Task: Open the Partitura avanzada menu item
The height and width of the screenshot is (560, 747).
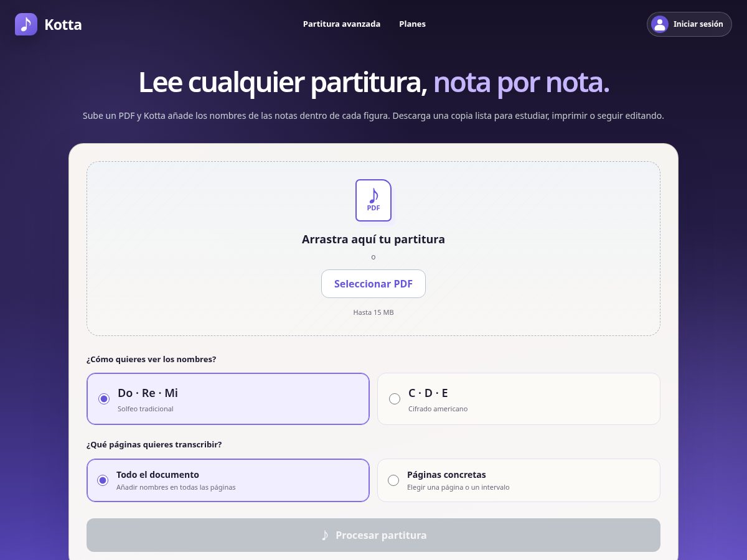Action: (342, 24)
